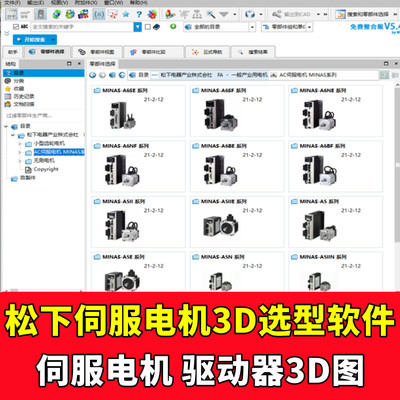The width and height of the screenshot is (400, 400).
Task: Click the globe icon in the toolbar
Action: (249, 14)
